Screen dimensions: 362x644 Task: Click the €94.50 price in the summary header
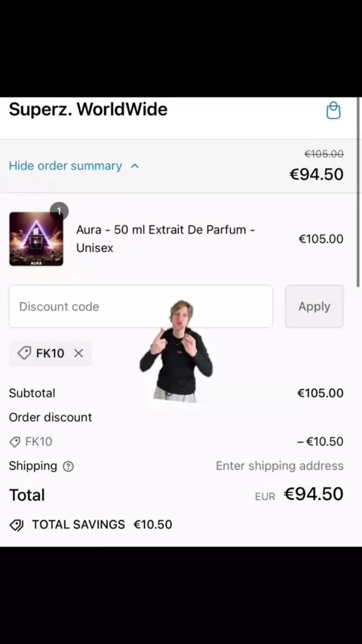pos(317,174)
